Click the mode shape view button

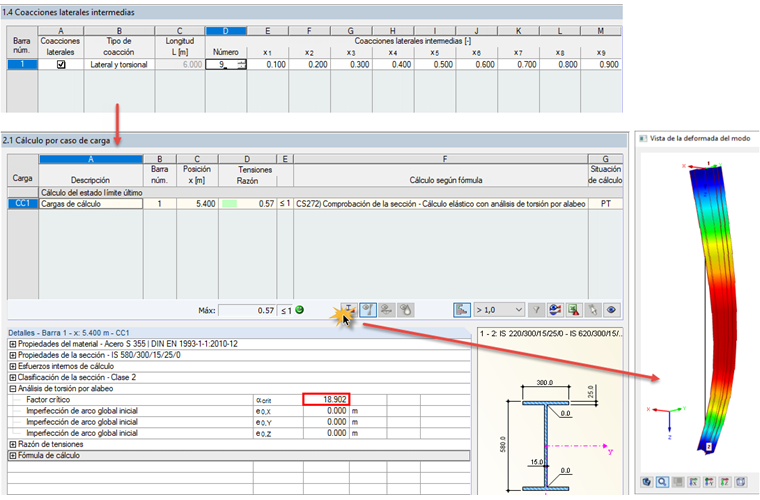click(x=368, y=310)
